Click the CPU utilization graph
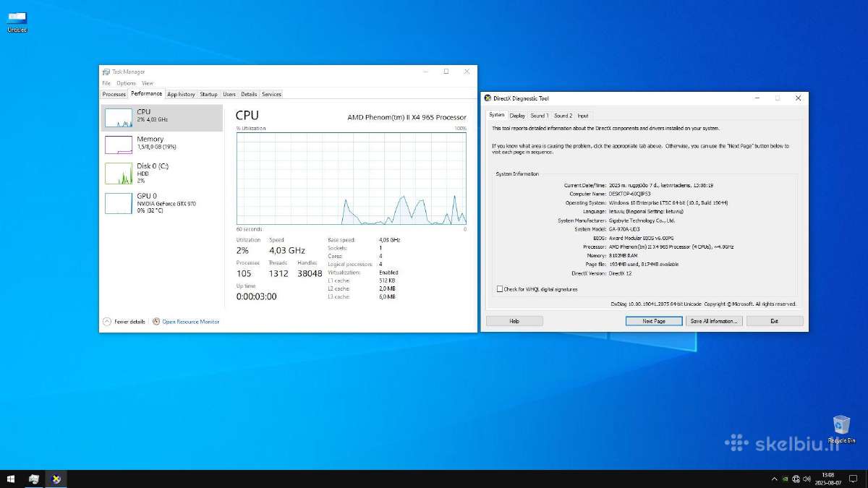 [352, 178]
